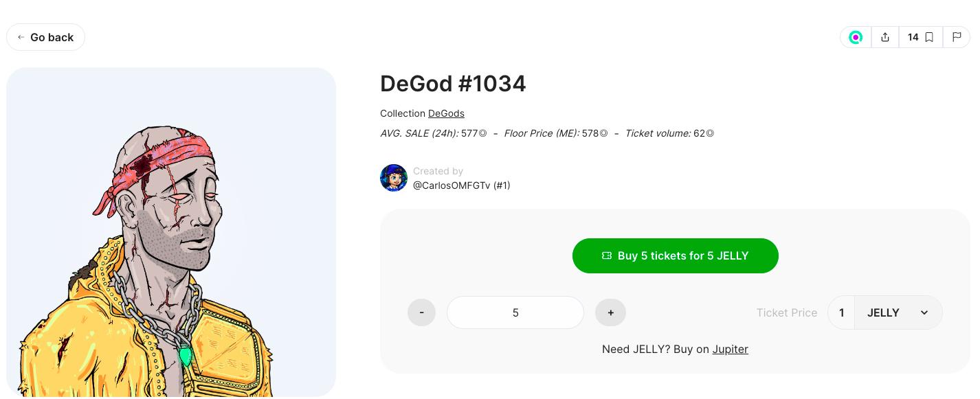Click the Floor Price (ME) stat
This screenshot has height=399, width=980.
pyautogui.click(x=555, y=133)
